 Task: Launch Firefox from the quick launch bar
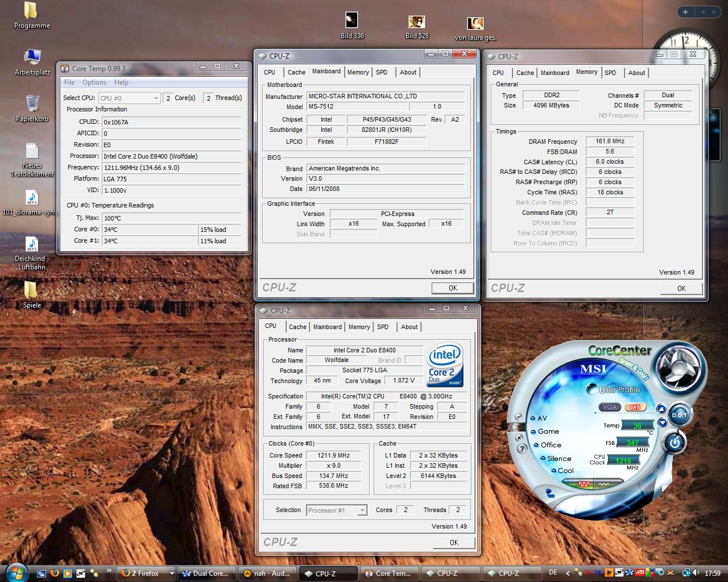(55, 573)
